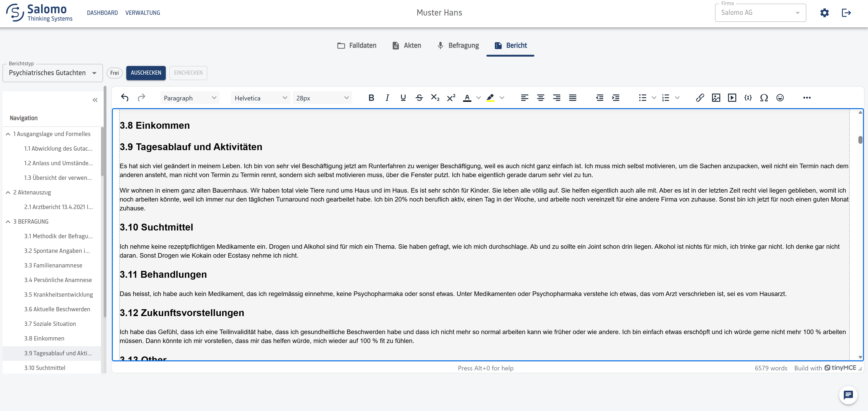Toggle underline formatting
The image size is (868, 411).
point(403,98)
